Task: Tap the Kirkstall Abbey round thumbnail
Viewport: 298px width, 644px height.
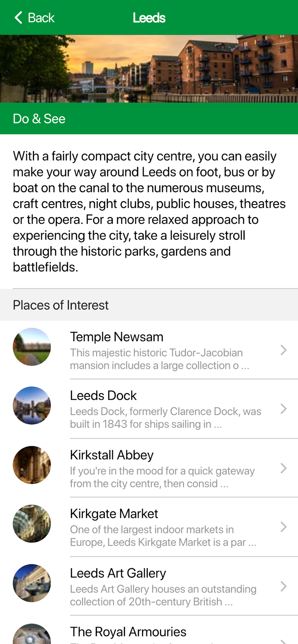Action: (x=32, y=465)
